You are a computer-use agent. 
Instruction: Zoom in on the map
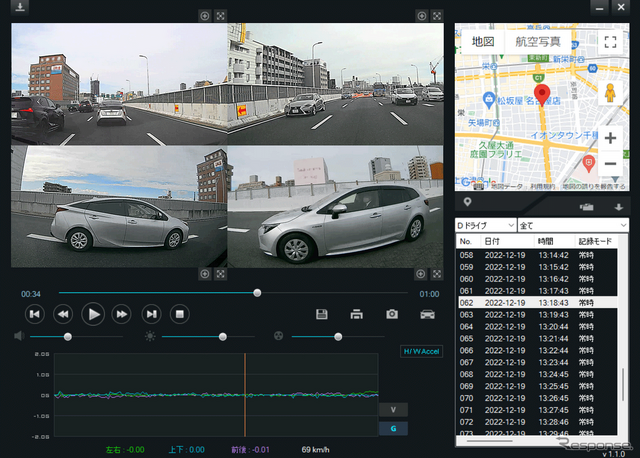pyautogui.click(x=610, y=138)
